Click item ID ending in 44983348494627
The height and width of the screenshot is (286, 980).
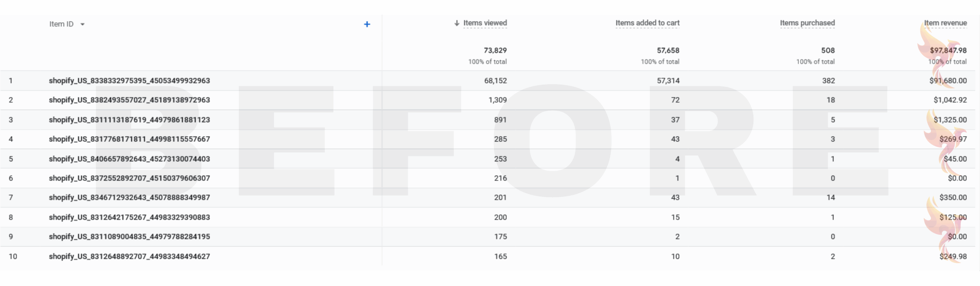pos(129,257)
